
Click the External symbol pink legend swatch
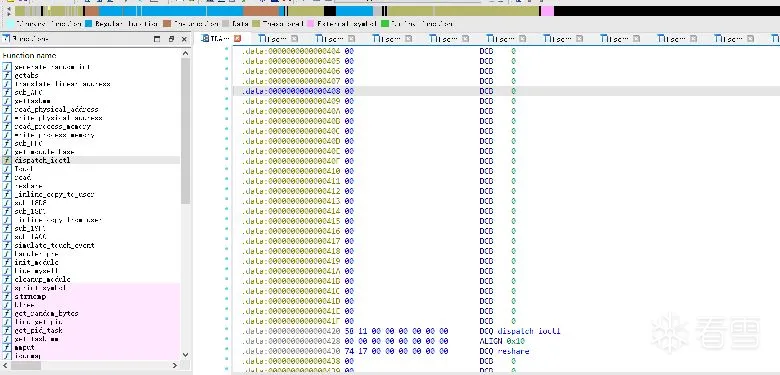[x=311, y=23]
